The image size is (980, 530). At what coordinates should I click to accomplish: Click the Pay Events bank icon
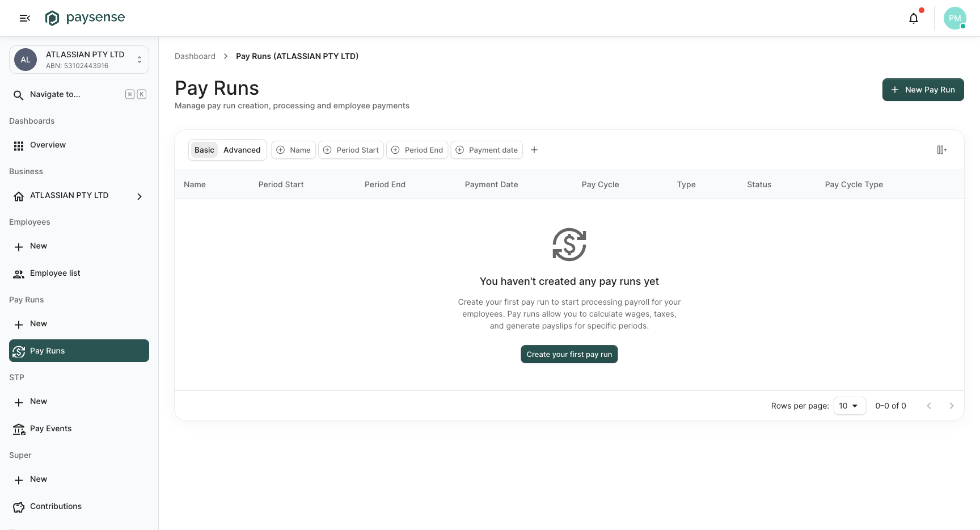pyautogui.click(x=19, y=429)
